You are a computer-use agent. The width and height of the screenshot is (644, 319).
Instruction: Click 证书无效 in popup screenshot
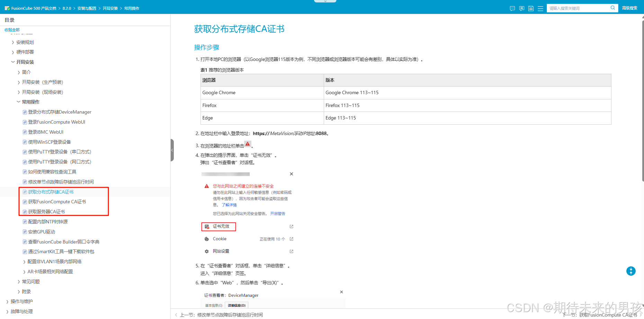[218, 227]
